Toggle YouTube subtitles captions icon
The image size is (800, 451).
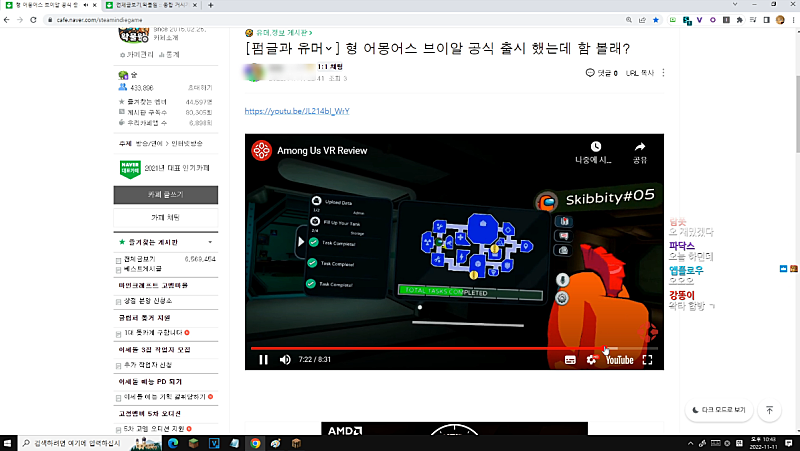[x=570, y=360]
